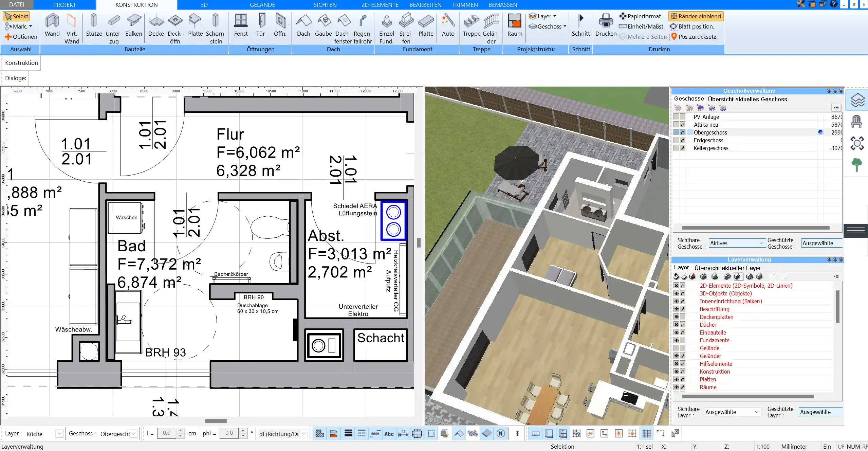The height and width of the screenshot is (451, 868).
Task: Choose the Schornstein chimney tool
Action: point(216,29)
